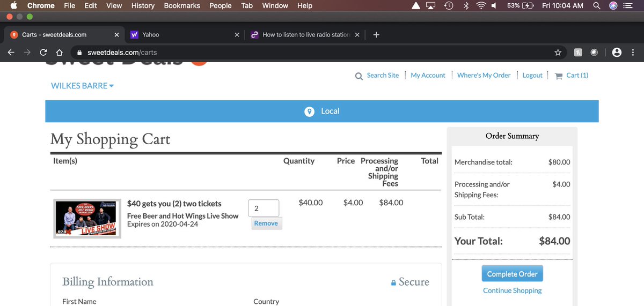The width and height of the screenshot is (644, 306).
Task: Click the Complete Order button
Action: point(513,274)
